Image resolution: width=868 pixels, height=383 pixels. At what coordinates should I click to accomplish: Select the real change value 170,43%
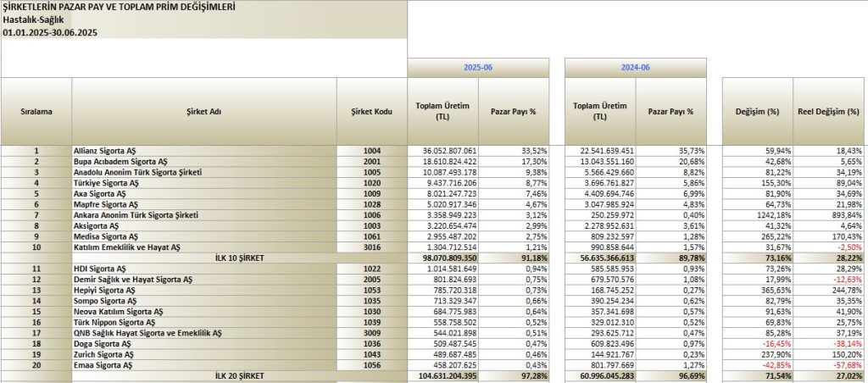pyautogui.click(x=829, y=236)
